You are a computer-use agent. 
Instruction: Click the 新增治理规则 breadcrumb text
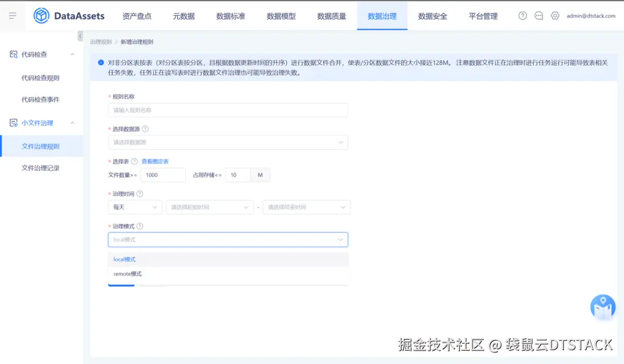click(x=137, y=42)
